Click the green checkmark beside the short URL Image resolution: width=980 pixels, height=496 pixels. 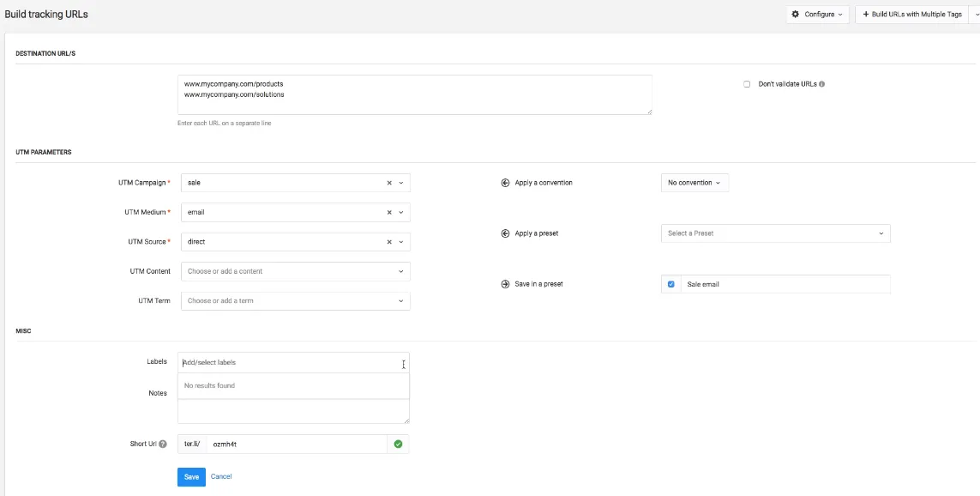[400, 444]
